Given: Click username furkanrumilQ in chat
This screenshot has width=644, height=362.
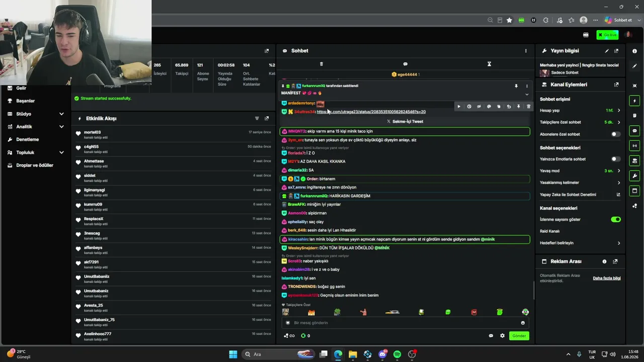Looking at the screenshot, I should pyautogui.click(x=312, y=196).
